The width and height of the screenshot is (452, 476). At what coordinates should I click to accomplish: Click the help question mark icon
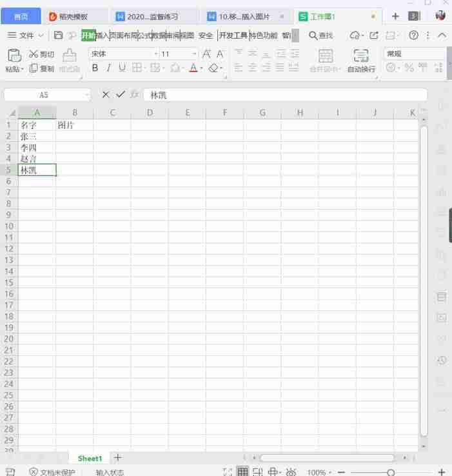coord(413,35)
